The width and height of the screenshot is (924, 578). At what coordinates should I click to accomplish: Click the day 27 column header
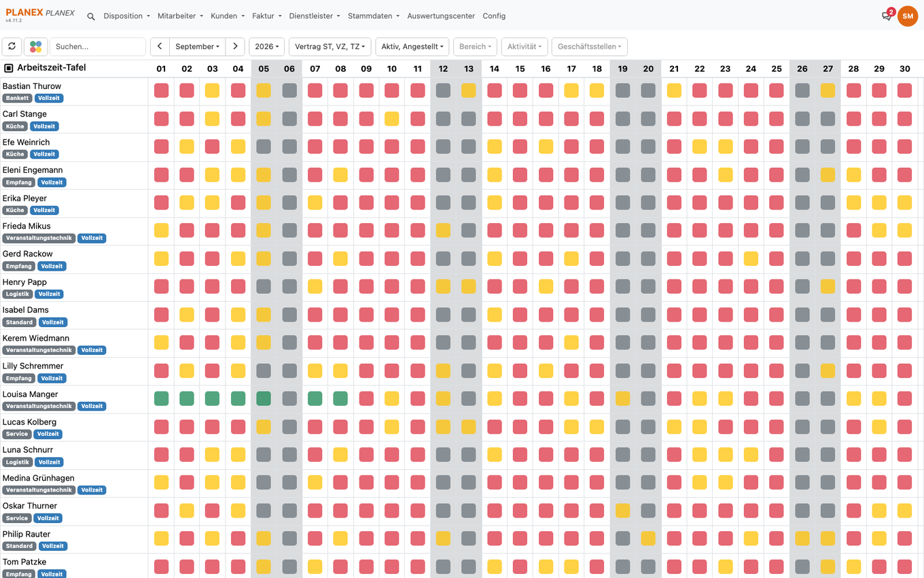pos(828,69)
